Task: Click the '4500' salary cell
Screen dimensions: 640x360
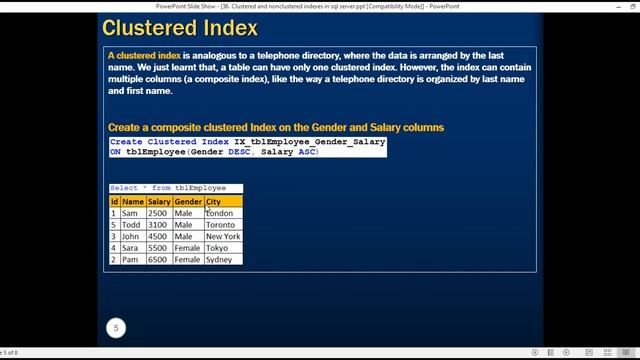Action: point(159,236)
